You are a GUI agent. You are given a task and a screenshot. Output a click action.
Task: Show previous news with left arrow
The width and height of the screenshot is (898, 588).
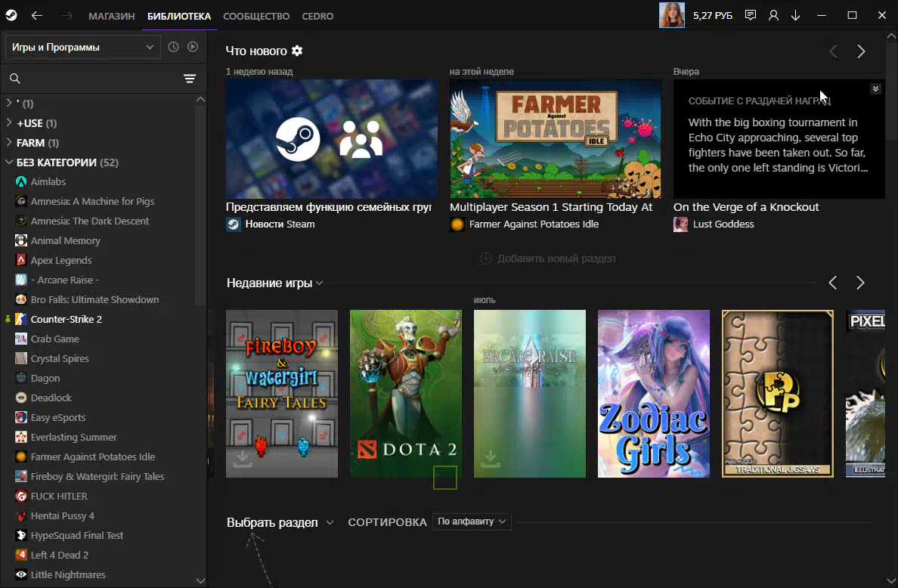pos(833,51)
